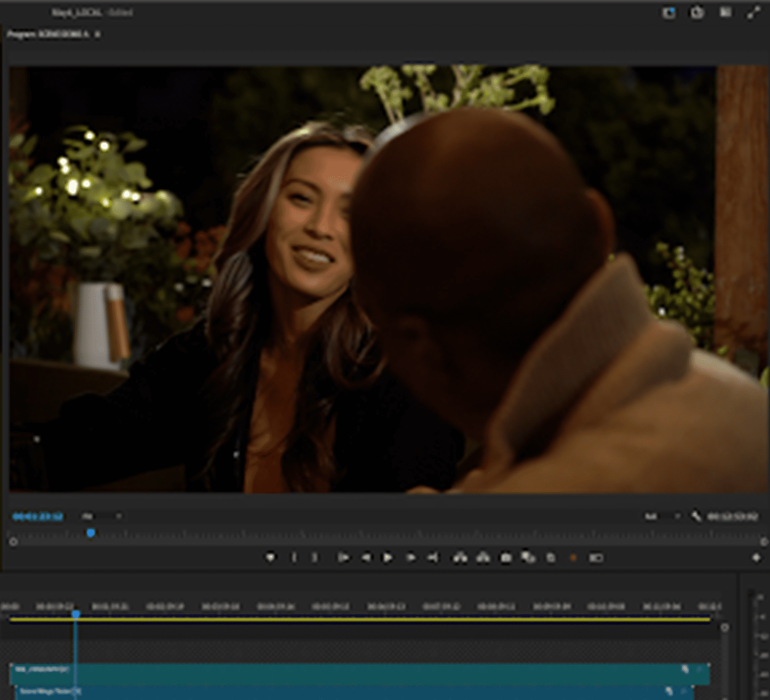Jump playhead to the Out point
This screenshot has width=770, height=700.
(x=433, y=557)
